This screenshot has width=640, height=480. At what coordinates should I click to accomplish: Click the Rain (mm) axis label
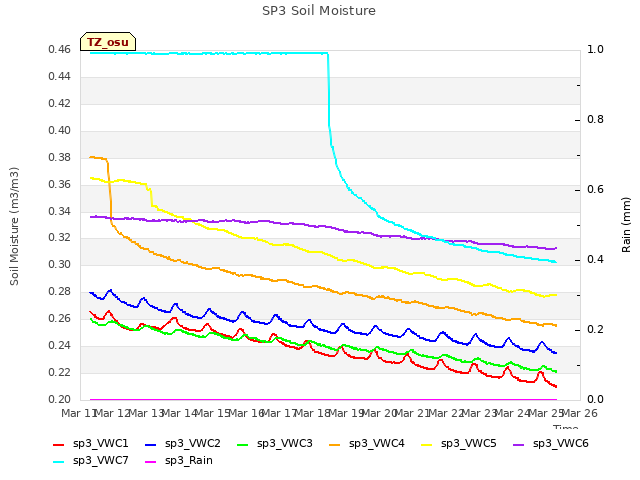click(626, 225)
